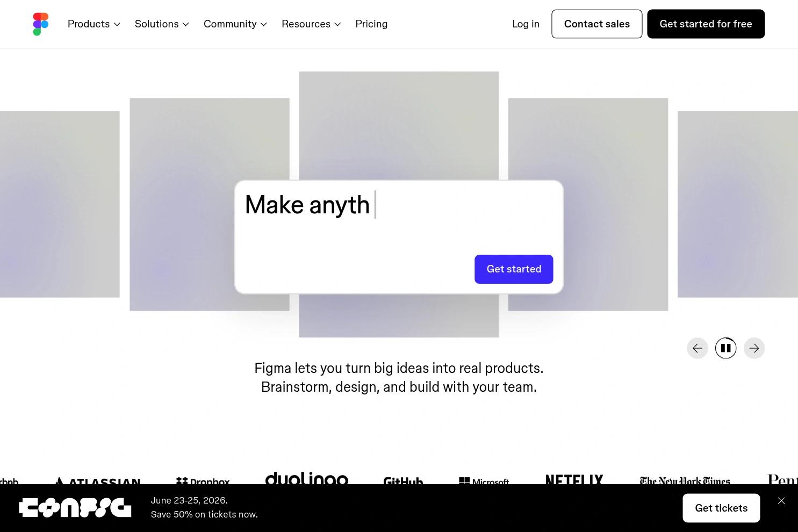Click the Duolingo logo
Screen dimensions: 798x532
tap(306, 478)
